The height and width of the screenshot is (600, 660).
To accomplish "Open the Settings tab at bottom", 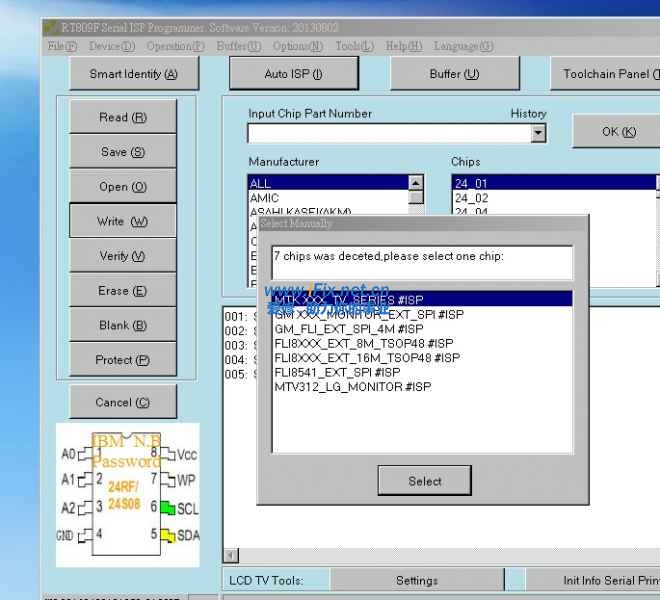I will [x=416, y=580].
